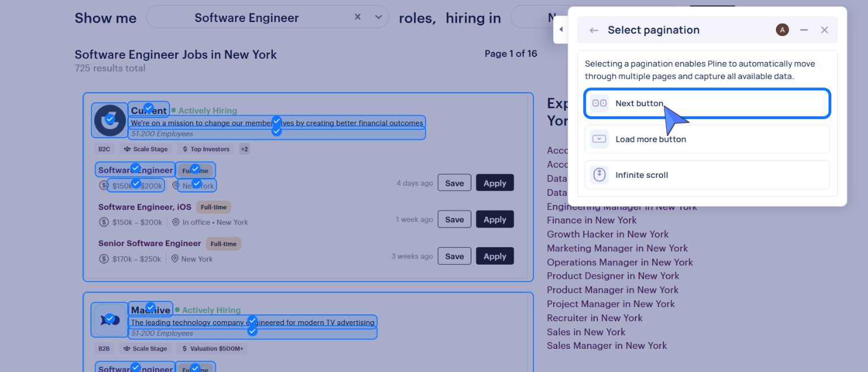Toggle checkmark on Machive company description

(253, 321)
